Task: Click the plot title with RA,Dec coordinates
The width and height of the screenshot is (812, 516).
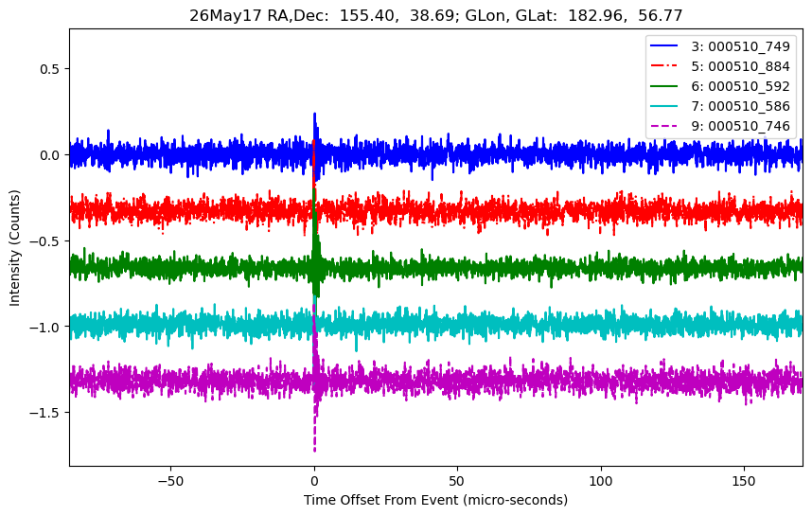Action: coord(436,15)
